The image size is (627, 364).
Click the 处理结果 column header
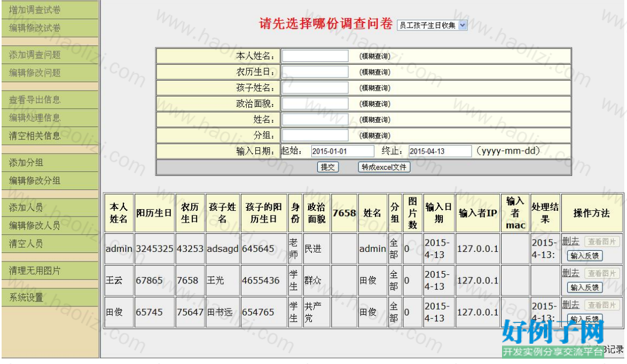tap(545, 213)
